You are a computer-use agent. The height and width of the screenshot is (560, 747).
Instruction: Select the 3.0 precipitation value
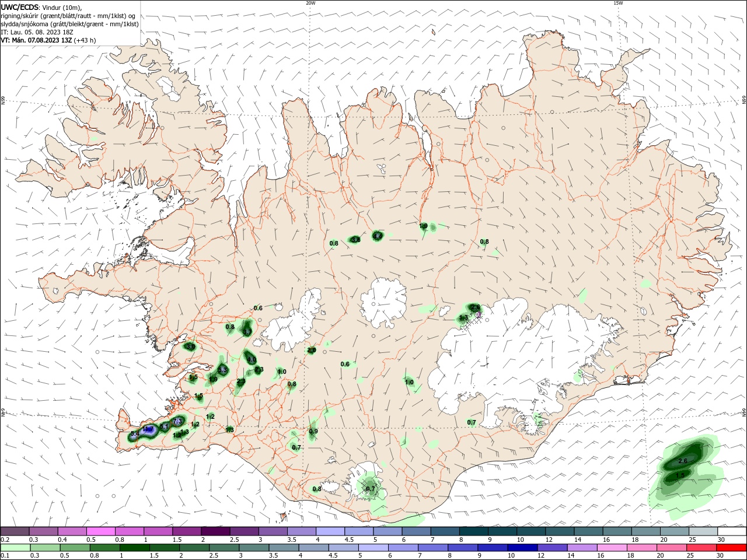pyautogui.click(x=190, y=346)
